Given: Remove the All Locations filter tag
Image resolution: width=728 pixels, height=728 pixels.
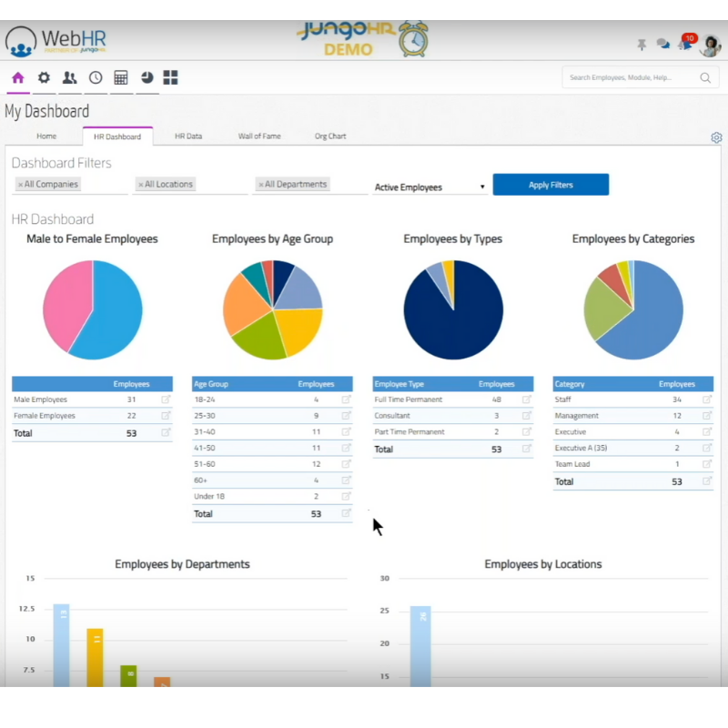Looking at the screenshot, I should click(x=141, y=185).
